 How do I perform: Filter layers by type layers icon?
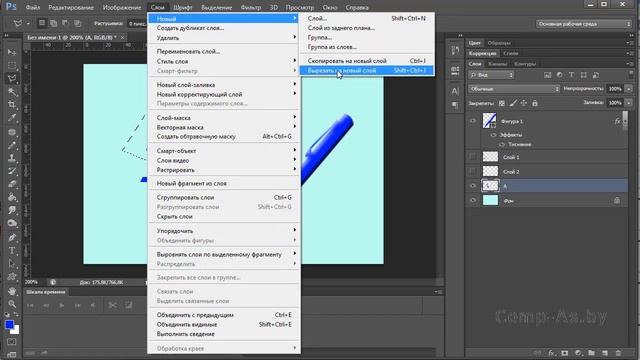point(571,75)
